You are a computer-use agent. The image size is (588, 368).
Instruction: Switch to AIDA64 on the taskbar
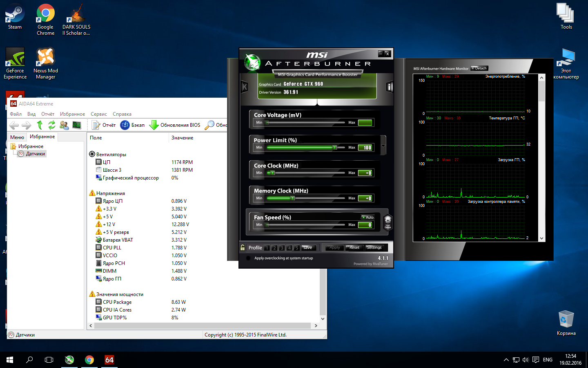pos(109,360)
